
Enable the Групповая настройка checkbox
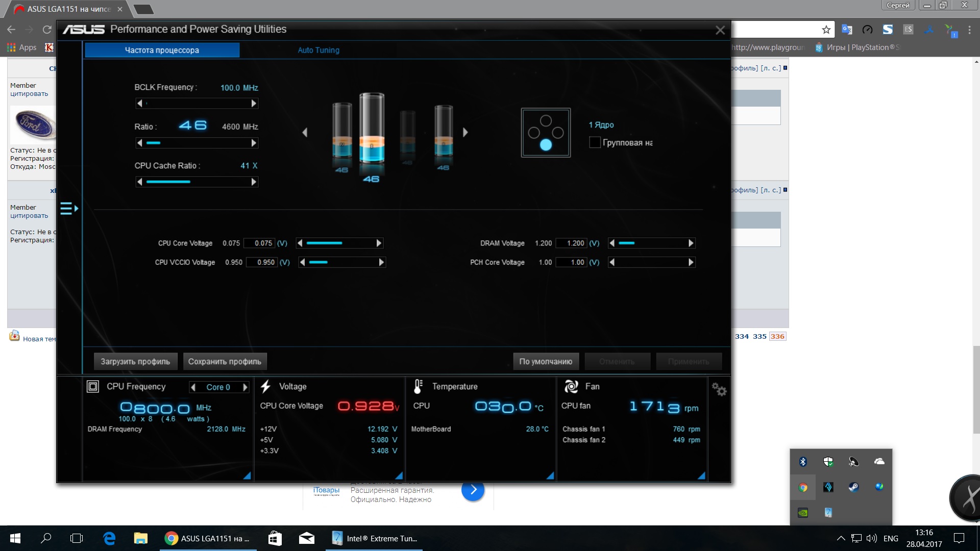coord(595,142)
